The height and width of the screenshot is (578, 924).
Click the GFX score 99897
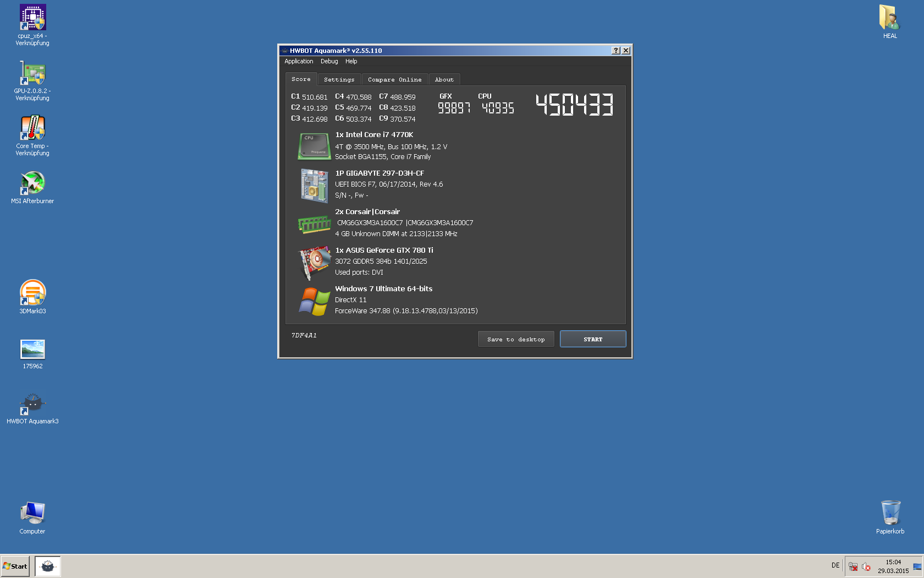(x=454, y=108)
